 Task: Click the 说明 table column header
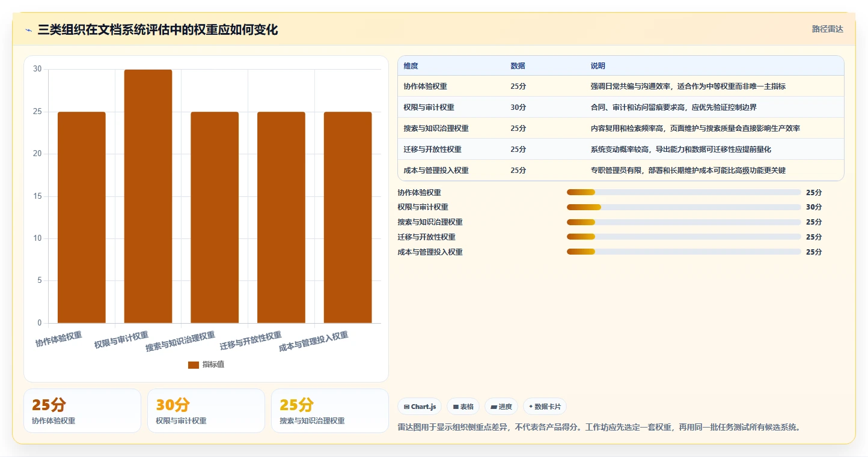(598, 66)
